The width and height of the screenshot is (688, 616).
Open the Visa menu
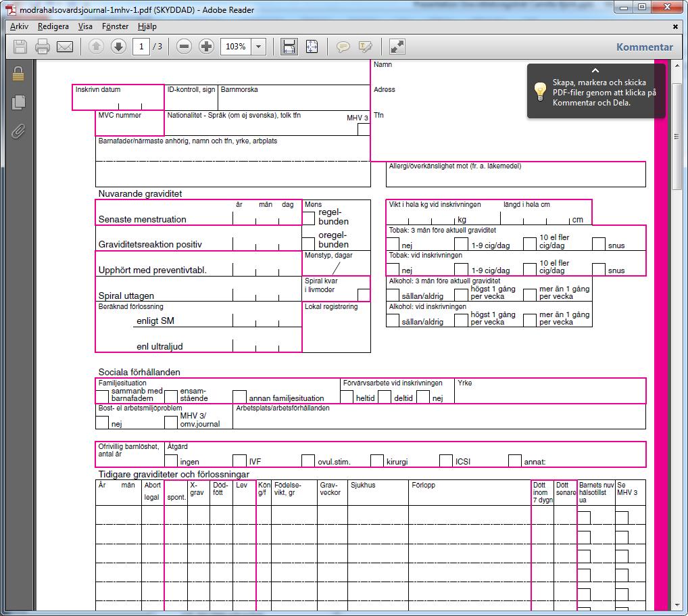pyautogui.click(x=85, y=26)
